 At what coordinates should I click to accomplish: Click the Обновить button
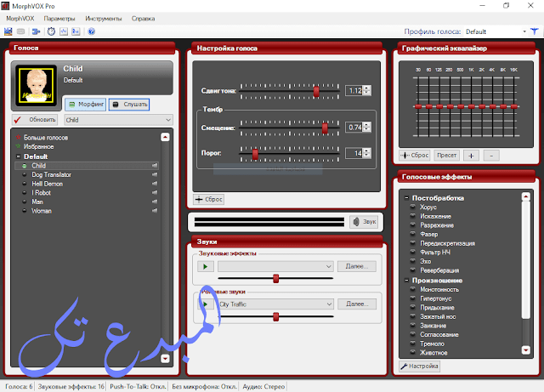point(37,120)
